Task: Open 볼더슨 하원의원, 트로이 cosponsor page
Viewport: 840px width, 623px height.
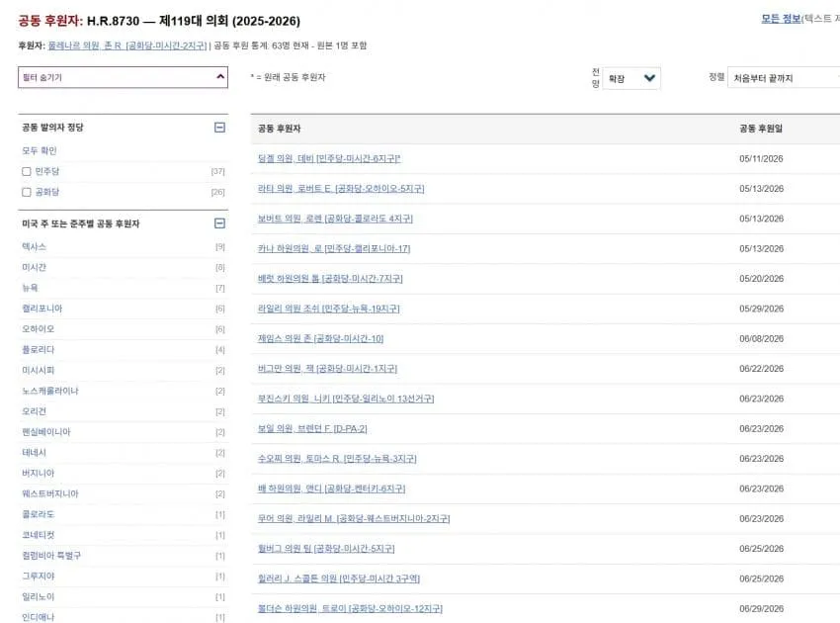Action: click(350, 609)
